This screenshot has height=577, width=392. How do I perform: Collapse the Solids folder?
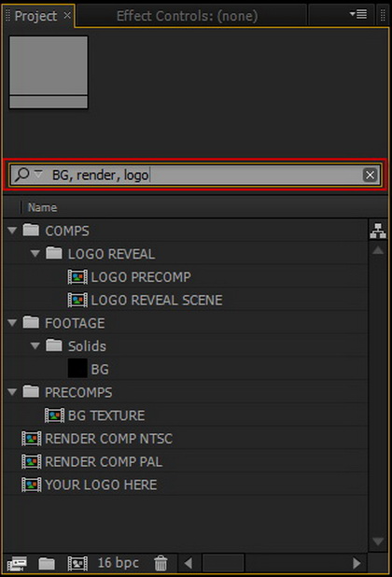[35, 345]
